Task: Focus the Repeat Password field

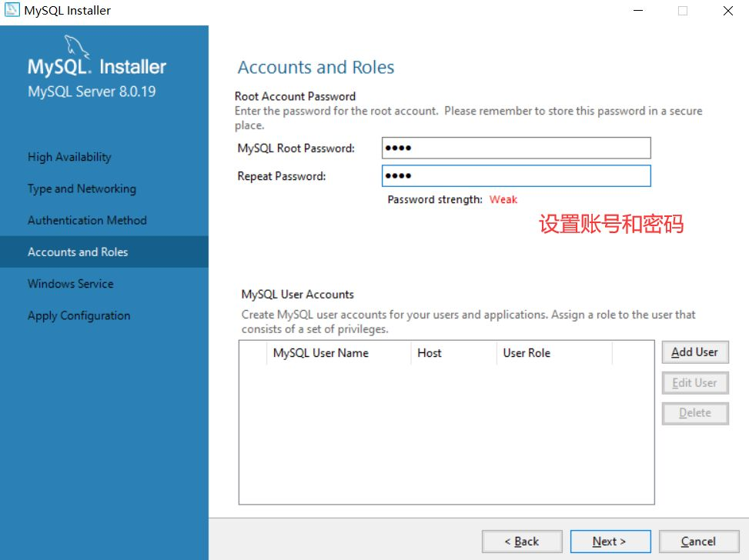Action: click(x=516, y=175)
